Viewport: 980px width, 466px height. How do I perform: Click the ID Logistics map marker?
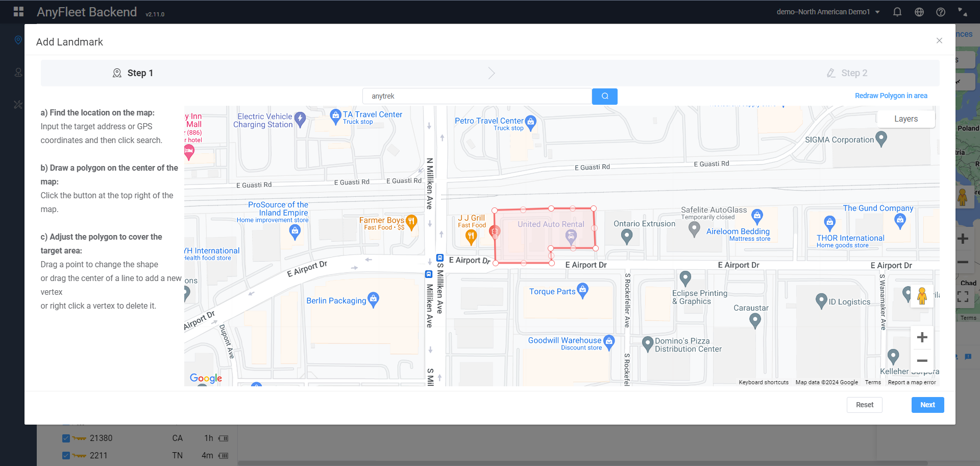[x=821, y=300]
